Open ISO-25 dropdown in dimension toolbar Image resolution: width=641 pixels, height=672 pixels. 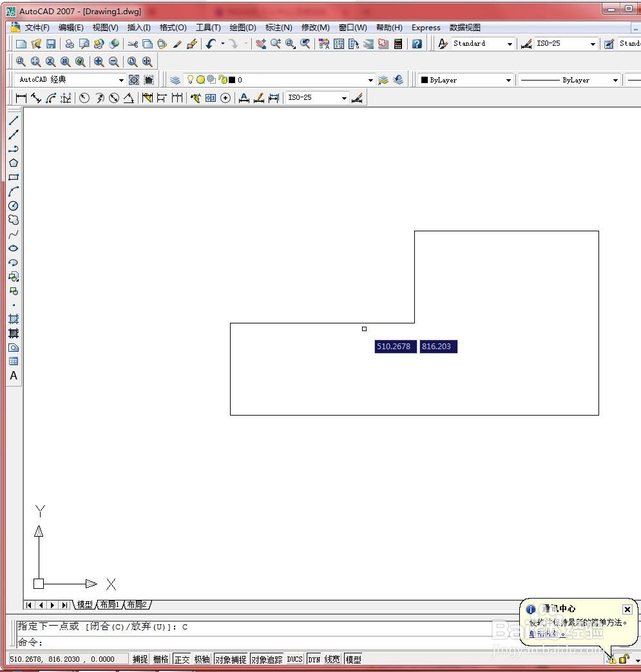344,98
